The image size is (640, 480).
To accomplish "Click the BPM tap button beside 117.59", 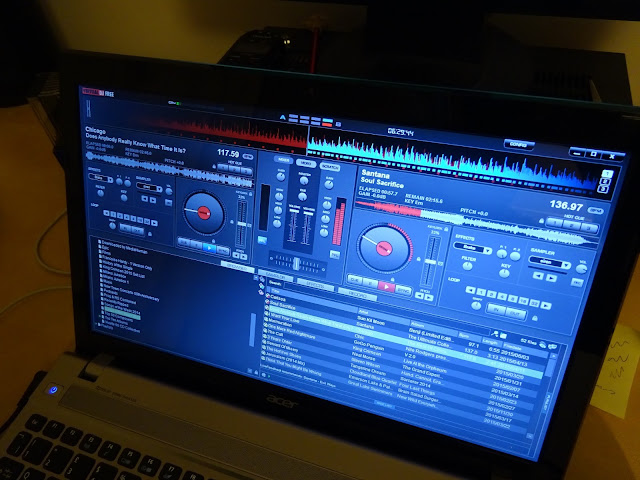I will [247, 157].
